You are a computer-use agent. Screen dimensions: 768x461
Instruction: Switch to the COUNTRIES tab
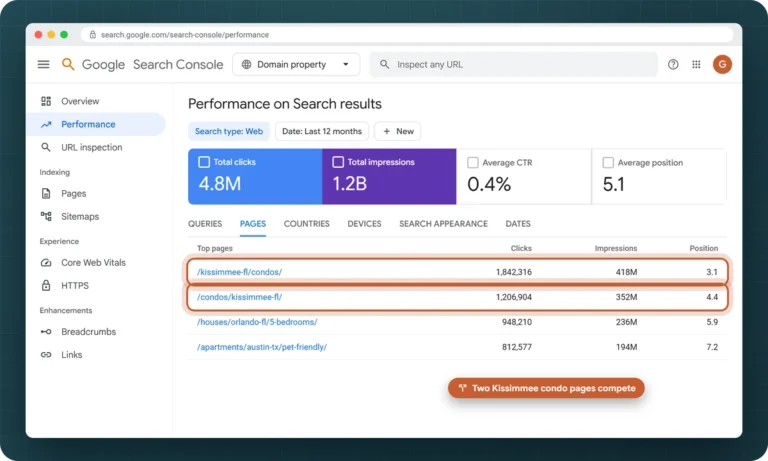[x=307, y=224]
